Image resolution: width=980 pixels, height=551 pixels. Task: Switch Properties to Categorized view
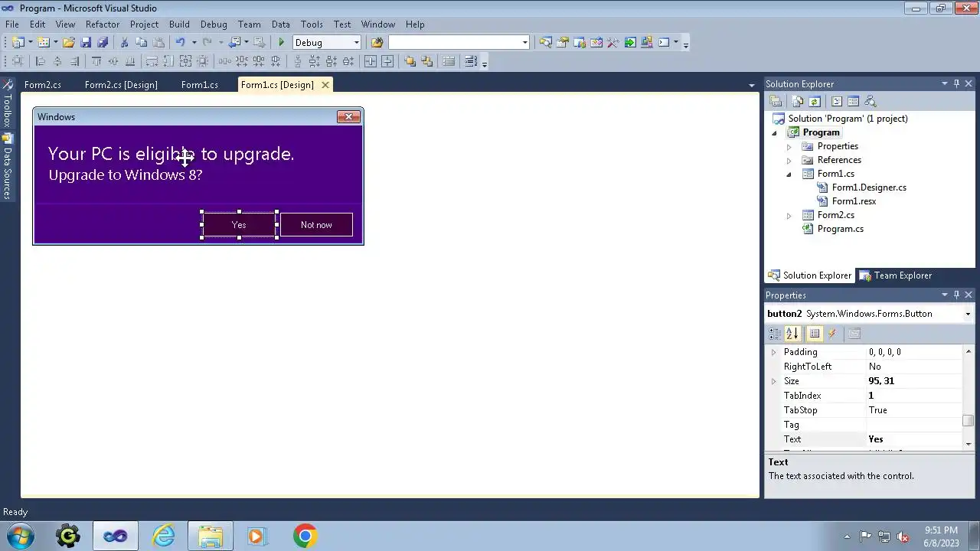(x=775, y=334)
